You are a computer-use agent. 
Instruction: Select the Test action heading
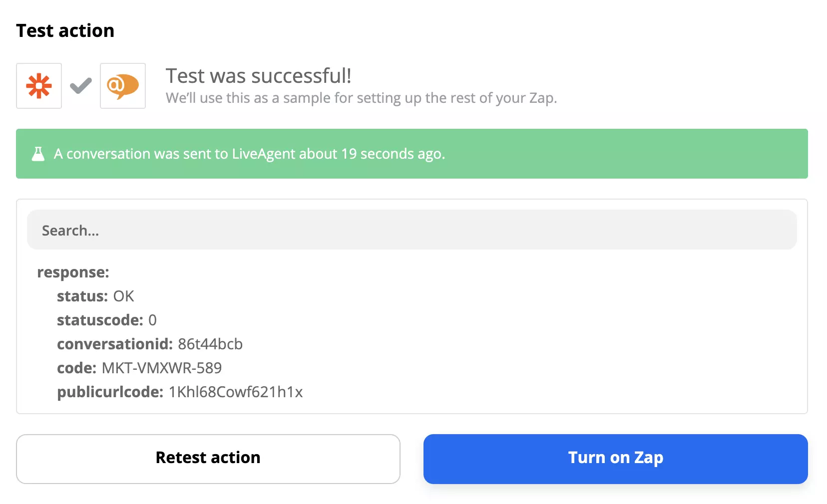[65, 30]
